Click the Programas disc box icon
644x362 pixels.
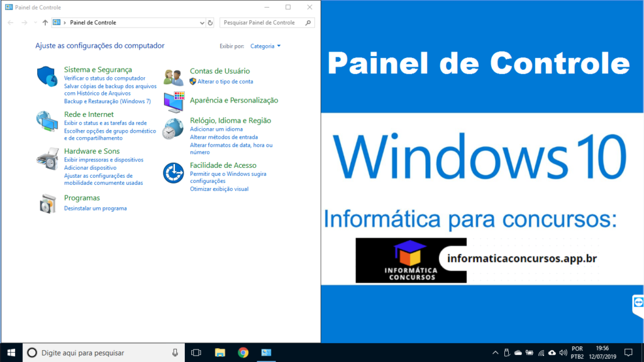click(47, 204)
